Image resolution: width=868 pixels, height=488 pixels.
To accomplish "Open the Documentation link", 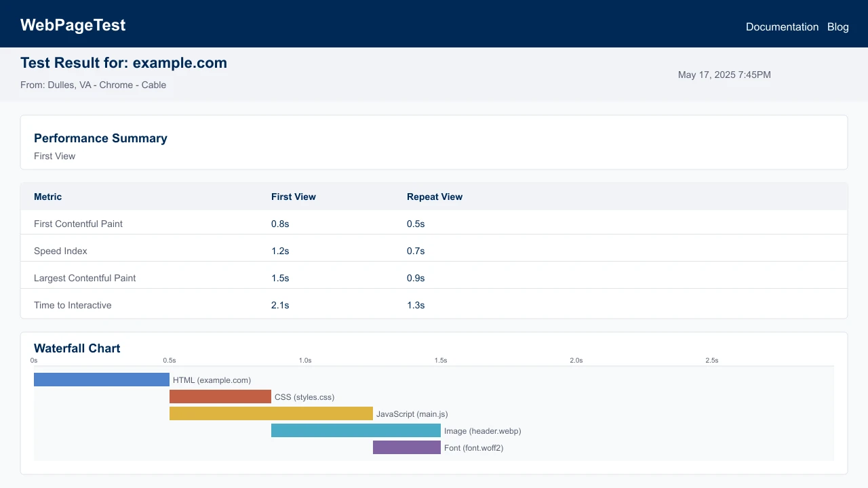I will [x=782, y=27].
